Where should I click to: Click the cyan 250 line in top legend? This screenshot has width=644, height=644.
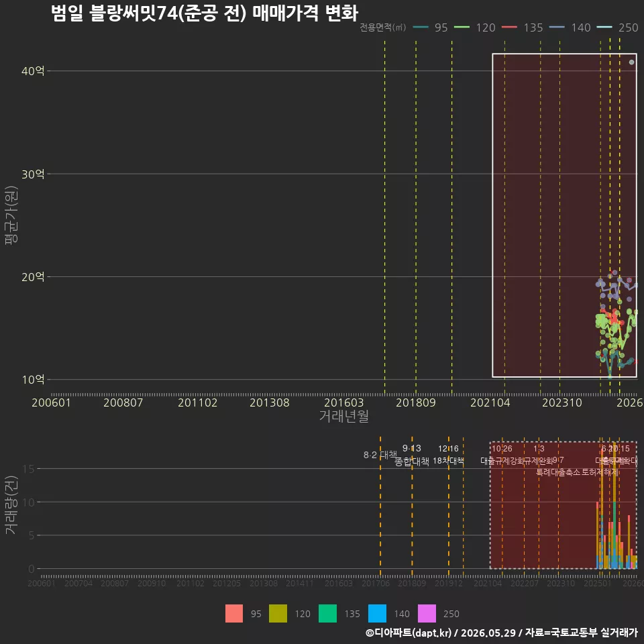[x=604, y=28]
